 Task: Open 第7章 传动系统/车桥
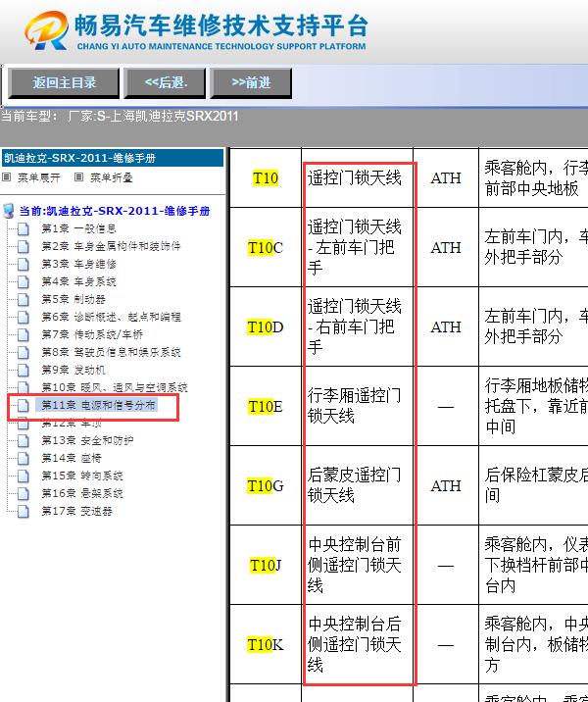(92, 334)
